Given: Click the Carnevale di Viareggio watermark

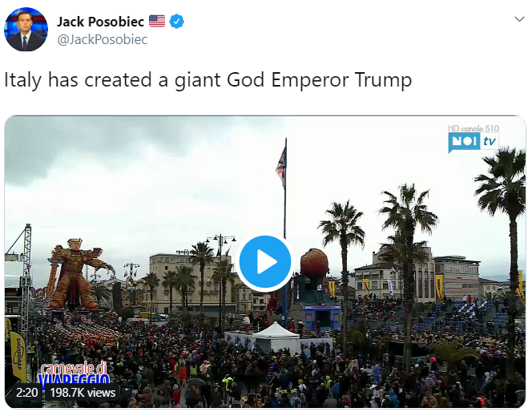Looking at the screenshot, I should tap(74, 373).
